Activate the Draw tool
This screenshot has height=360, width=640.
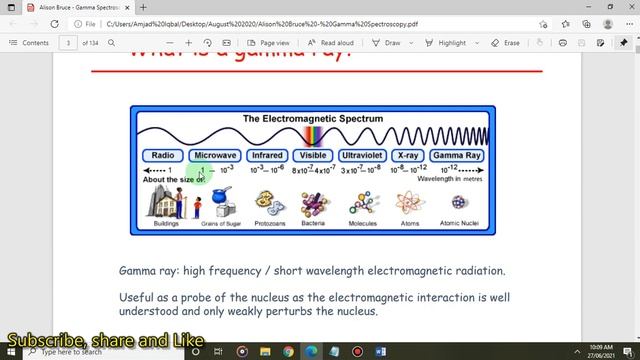click(x=386, y=43)
